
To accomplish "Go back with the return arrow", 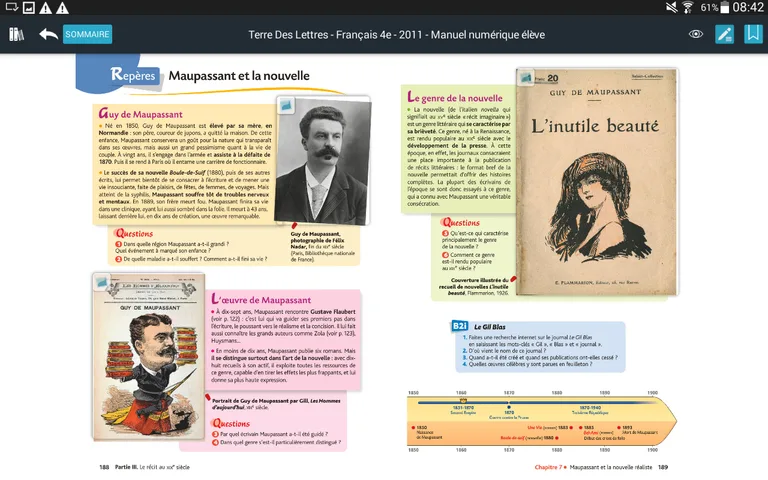I will click(x=48, y=34).
